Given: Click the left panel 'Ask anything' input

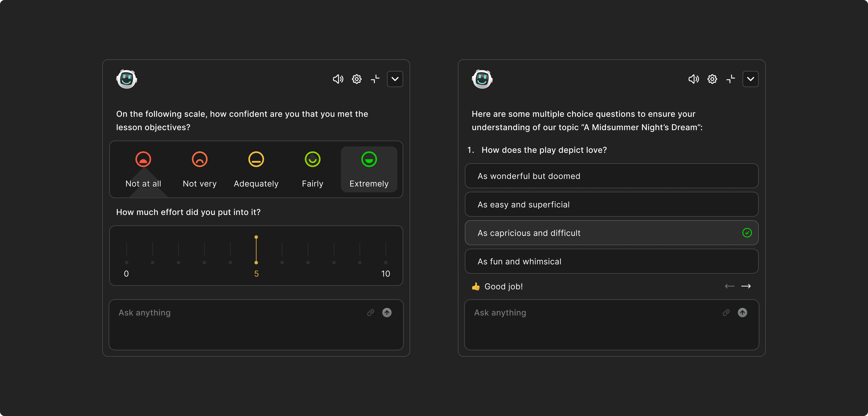Looking at the screenshot, I should coord(256,325).
